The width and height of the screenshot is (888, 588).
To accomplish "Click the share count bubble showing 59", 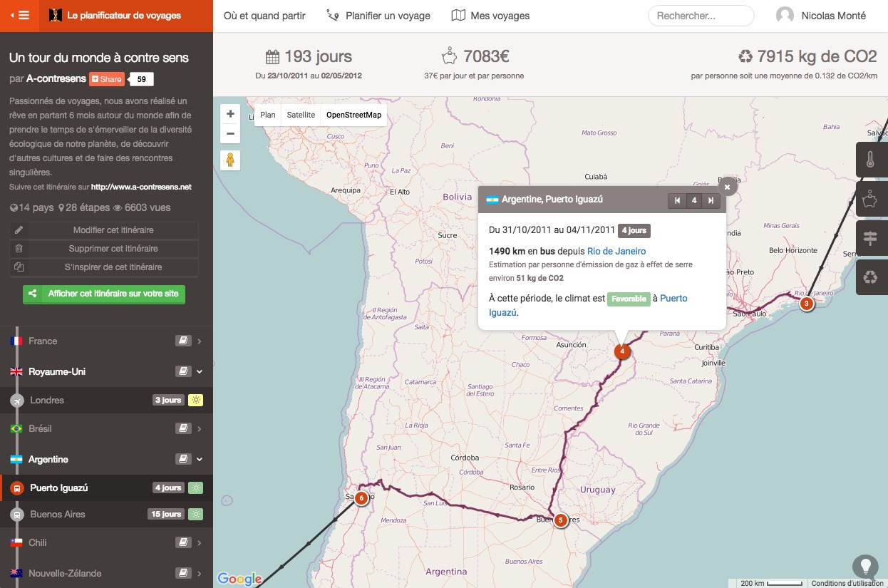I will click(141, 79).
